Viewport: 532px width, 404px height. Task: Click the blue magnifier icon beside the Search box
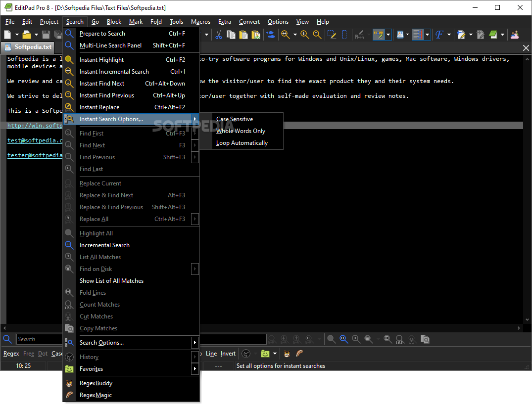pos(7,339)
